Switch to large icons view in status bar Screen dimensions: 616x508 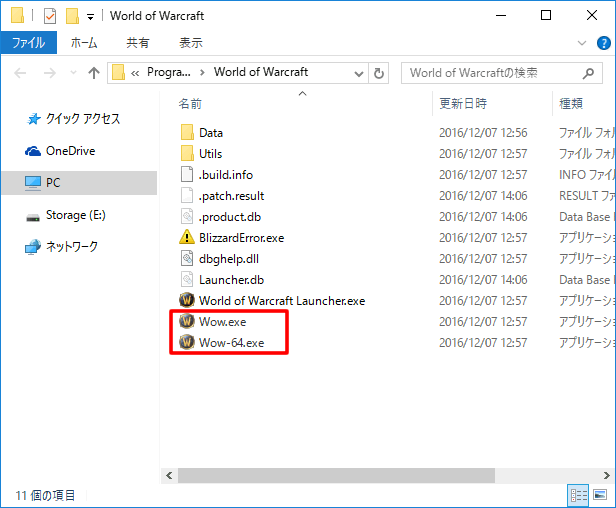click(x=600, y=495)
